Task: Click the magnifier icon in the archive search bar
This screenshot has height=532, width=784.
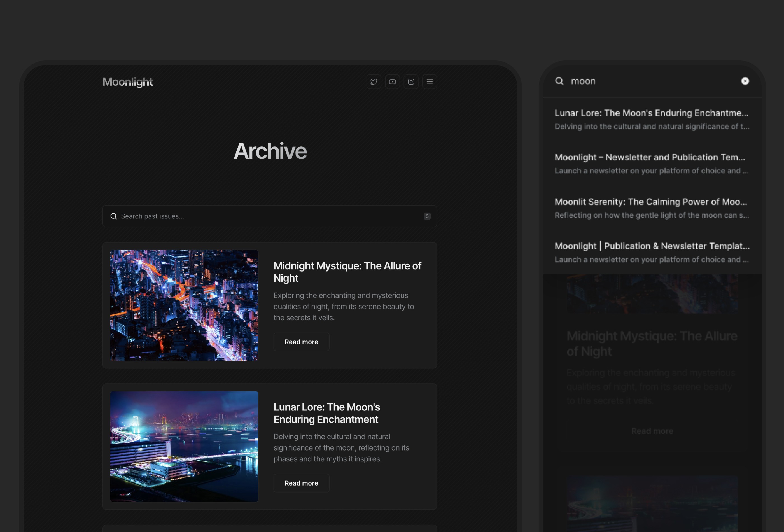Action: pos(113,216)
